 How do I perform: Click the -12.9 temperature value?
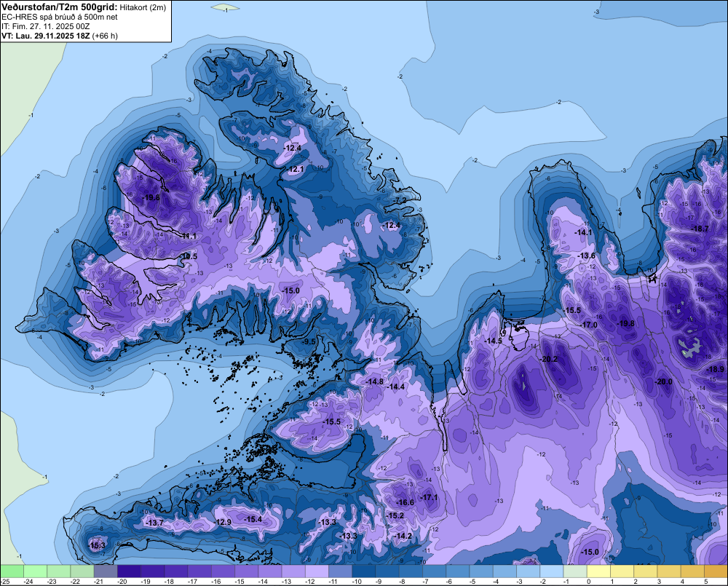[x=223, y=522]
